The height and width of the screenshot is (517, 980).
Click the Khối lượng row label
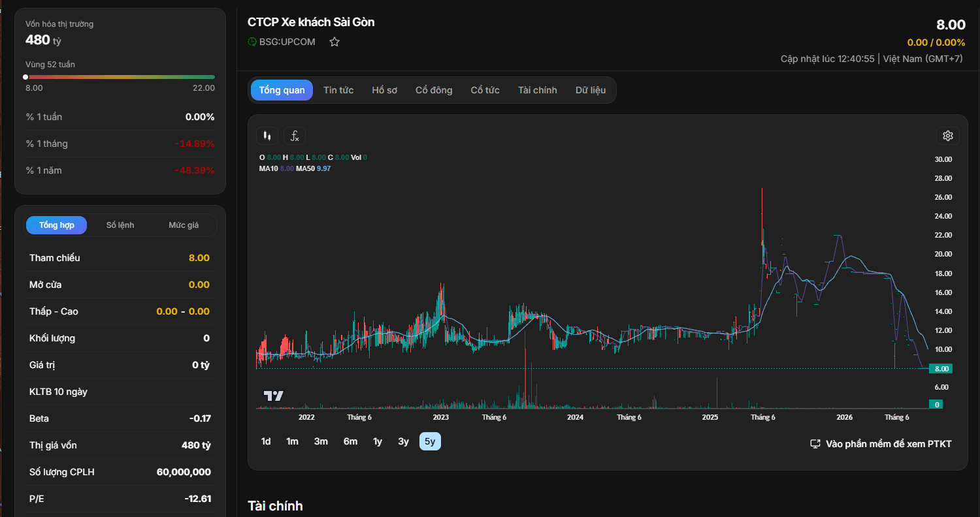[52, 338]
